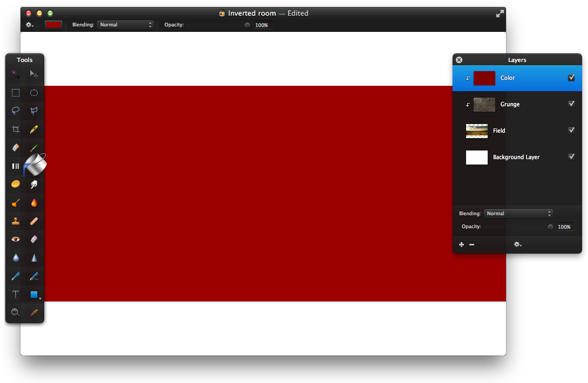The height and width of the screenshot is (383, 588).
Task: Select the Eraser tool
Action: (16, 148)
